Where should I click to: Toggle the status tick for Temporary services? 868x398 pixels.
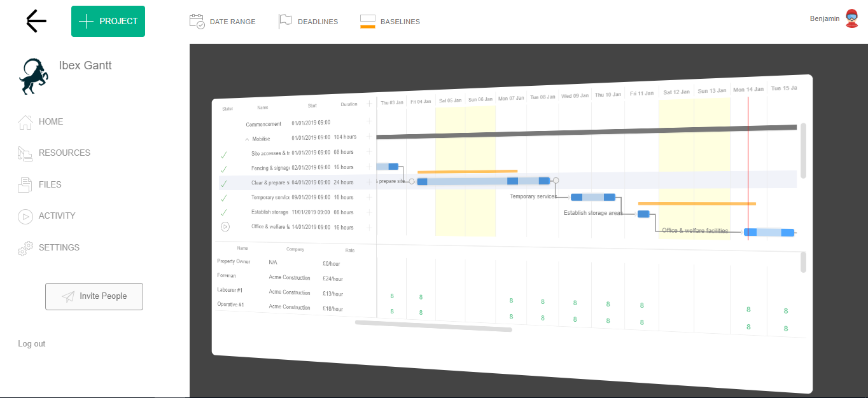coord(223,198)
